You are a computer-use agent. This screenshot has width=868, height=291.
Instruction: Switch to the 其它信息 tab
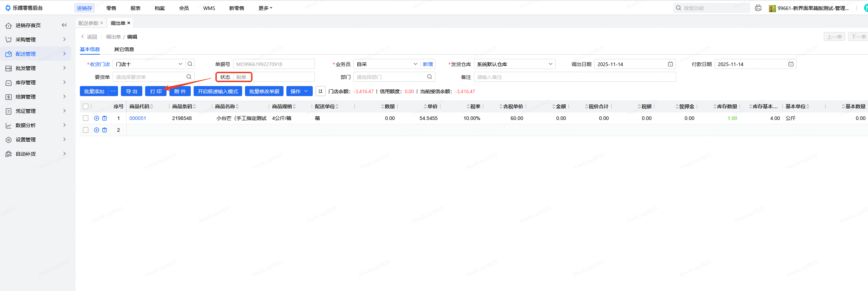pyautogui.click(x=124, y=49)
